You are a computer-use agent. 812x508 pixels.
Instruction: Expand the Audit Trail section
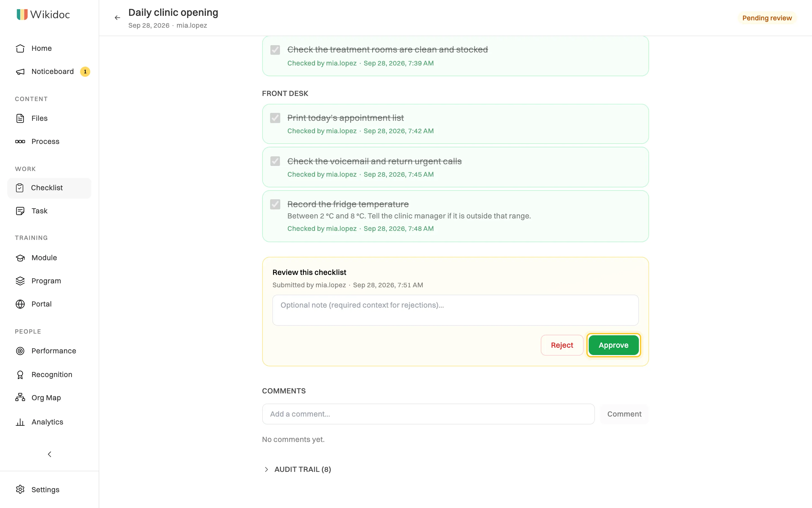click(297, 469)
